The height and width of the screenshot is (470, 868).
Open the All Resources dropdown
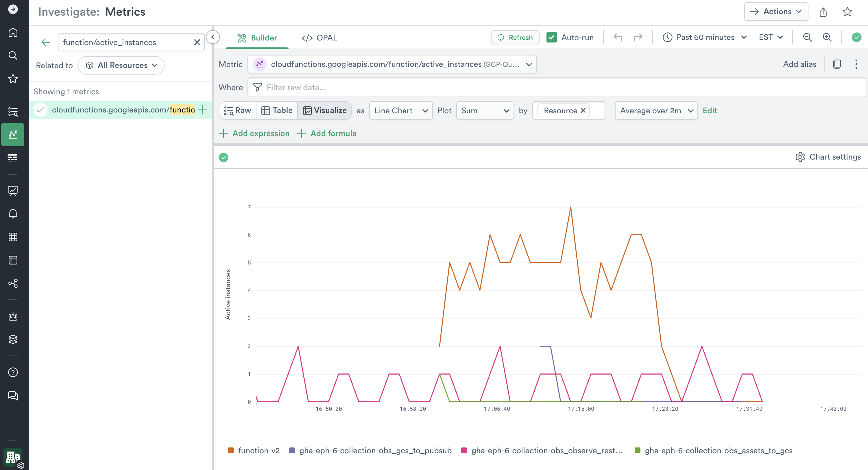[121, 65]
